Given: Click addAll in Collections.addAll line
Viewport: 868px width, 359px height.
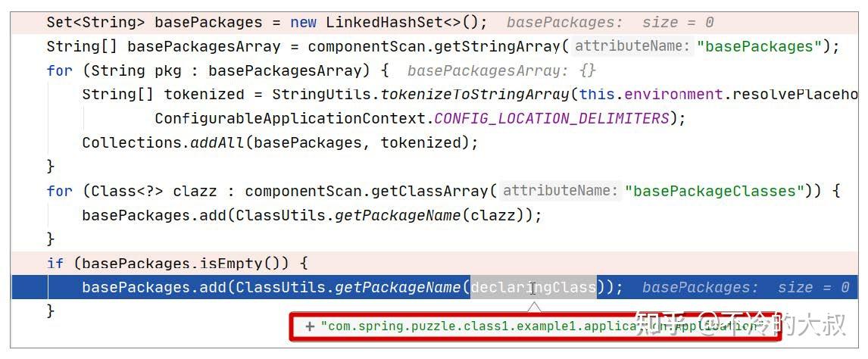Looking at the screenshot, I should [x=217, y=142].
